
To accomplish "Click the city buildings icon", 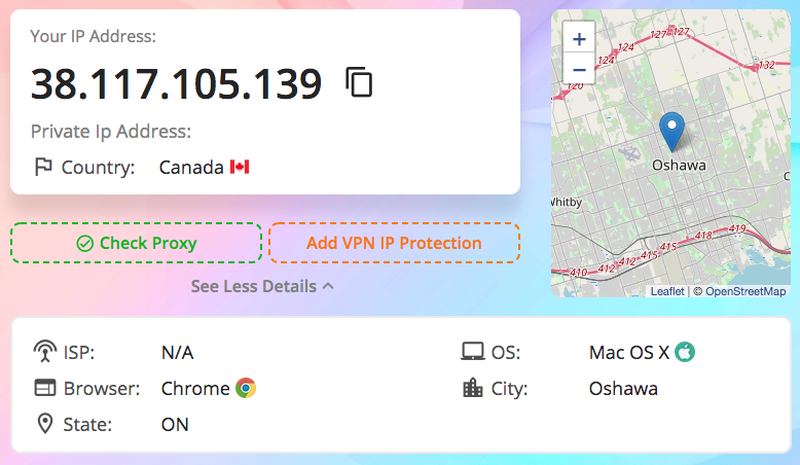I will [472, 388].
